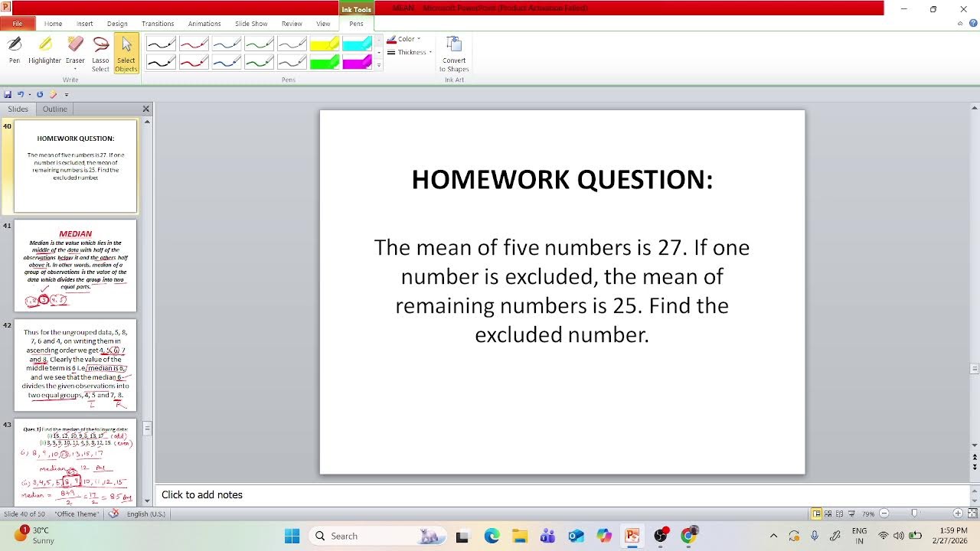
Task: Close the slide thumbnails pane
Action: pyautogui.click(x=145, y=109)
